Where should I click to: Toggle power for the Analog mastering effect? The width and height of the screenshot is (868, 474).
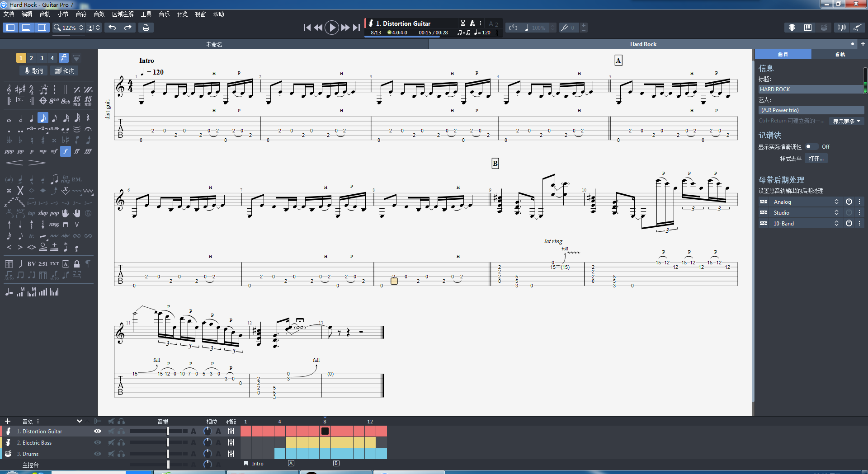tap(849, 202)
